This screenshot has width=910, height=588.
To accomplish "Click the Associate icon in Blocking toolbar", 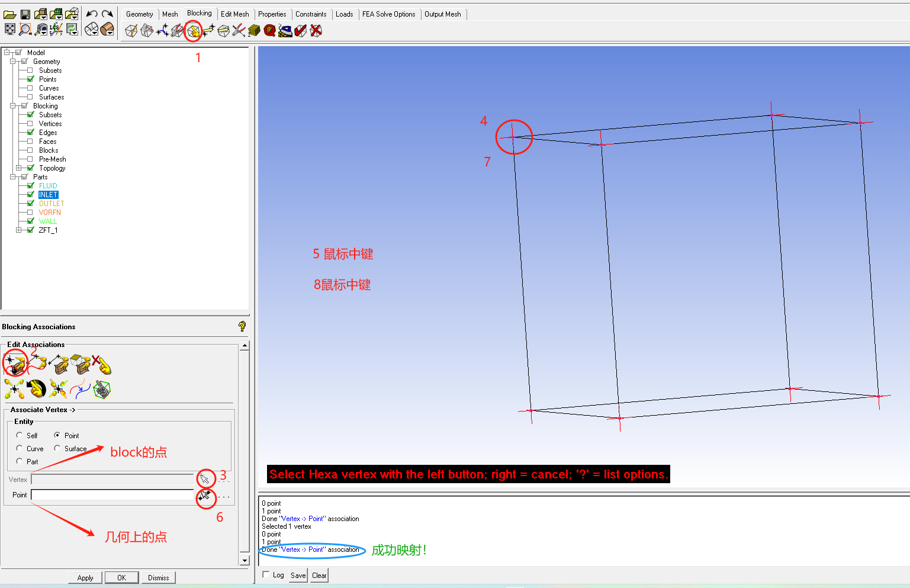I will 193,30.
